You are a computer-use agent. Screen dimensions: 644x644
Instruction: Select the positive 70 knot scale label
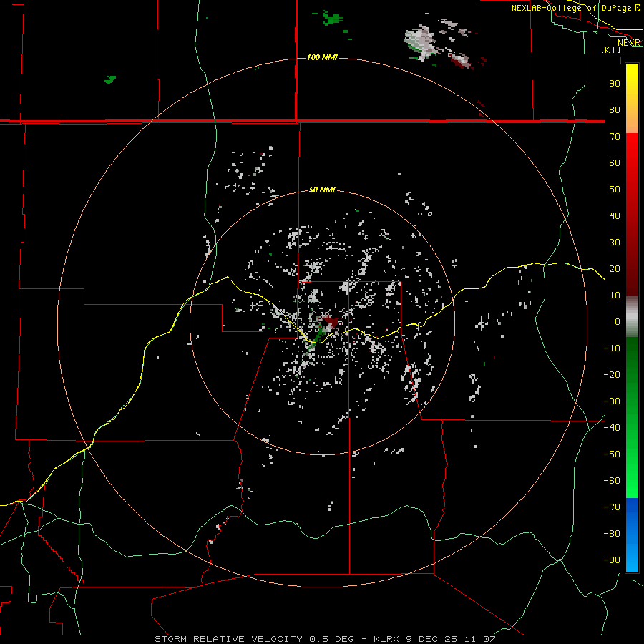pos(615,137)
